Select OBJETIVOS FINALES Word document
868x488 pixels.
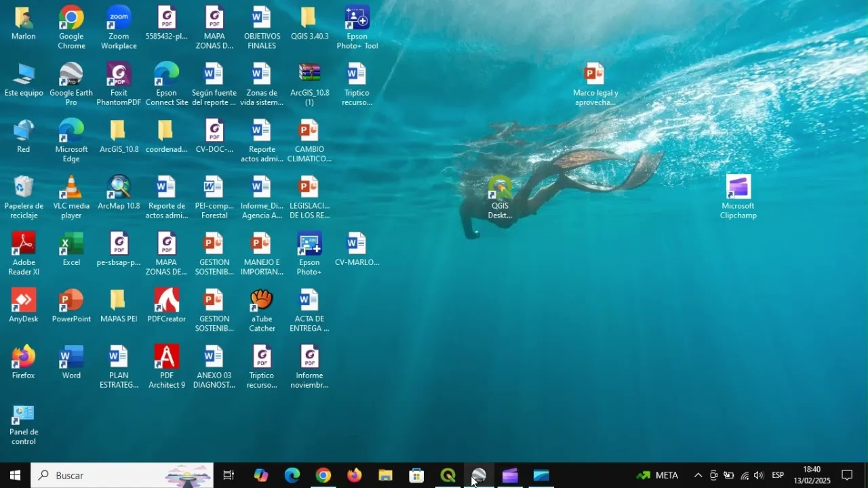pos(262,28)
